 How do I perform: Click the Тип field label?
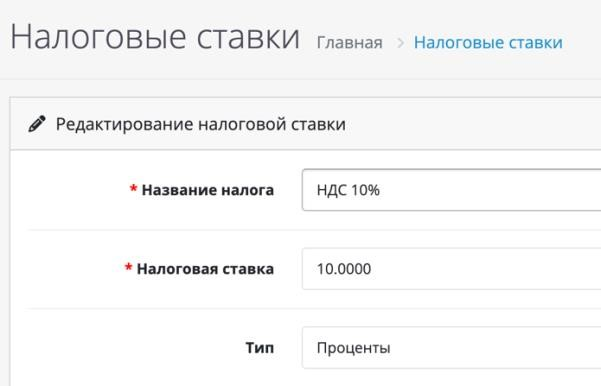pos(259,348)
